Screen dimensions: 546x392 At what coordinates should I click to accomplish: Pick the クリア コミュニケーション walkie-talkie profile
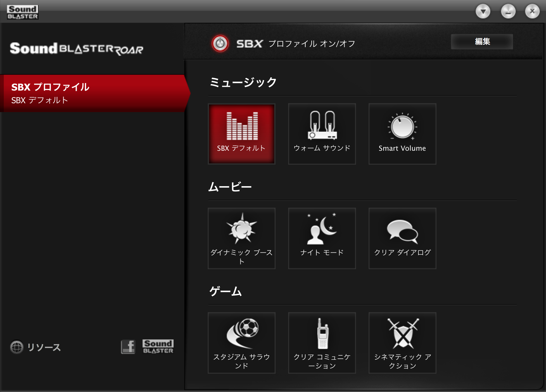coord(322,343)
